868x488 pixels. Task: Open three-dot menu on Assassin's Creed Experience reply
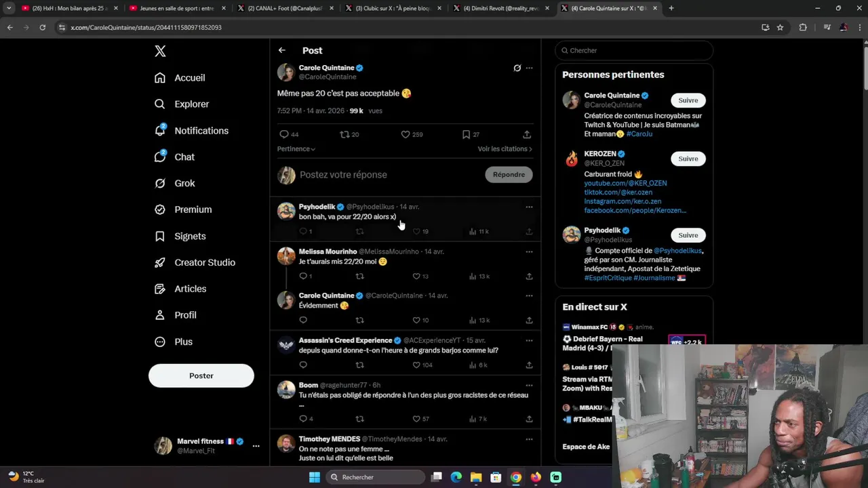pos(529,340)
